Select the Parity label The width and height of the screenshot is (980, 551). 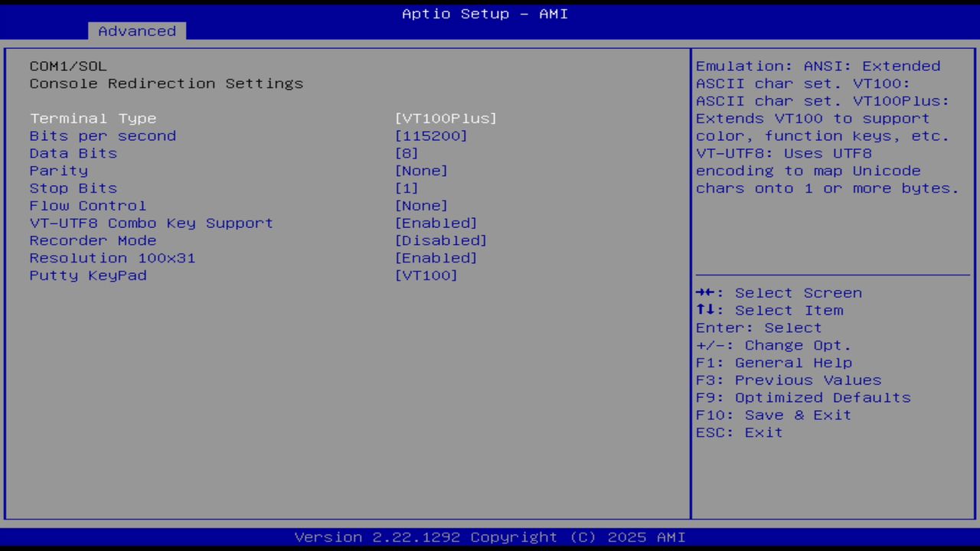coord(59,171)
